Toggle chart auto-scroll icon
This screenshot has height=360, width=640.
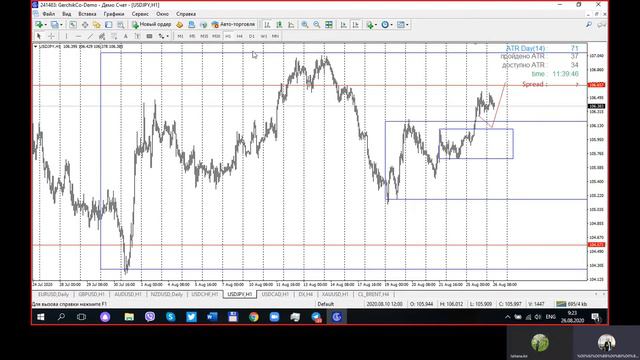click(x=344, y=25)
